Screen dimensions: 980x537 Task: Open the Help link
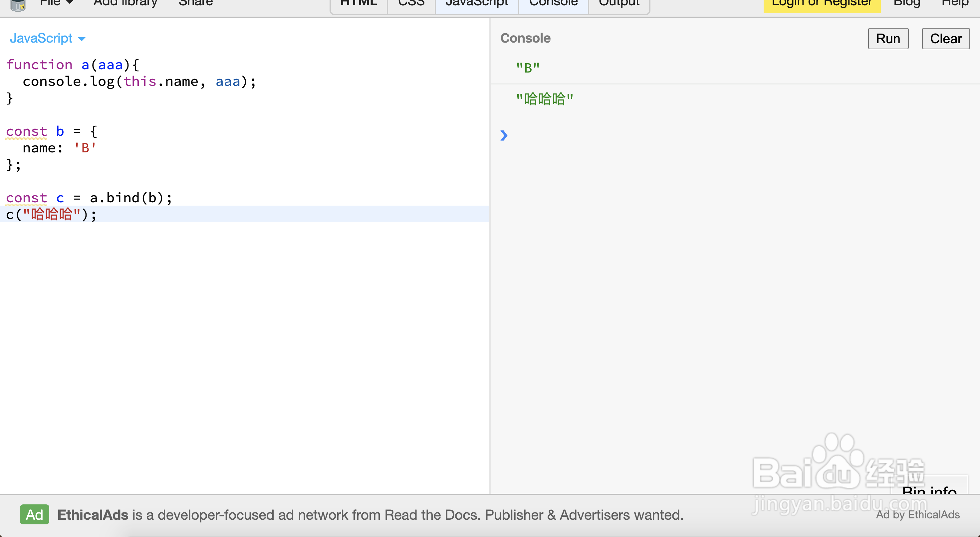click(955, 3)
